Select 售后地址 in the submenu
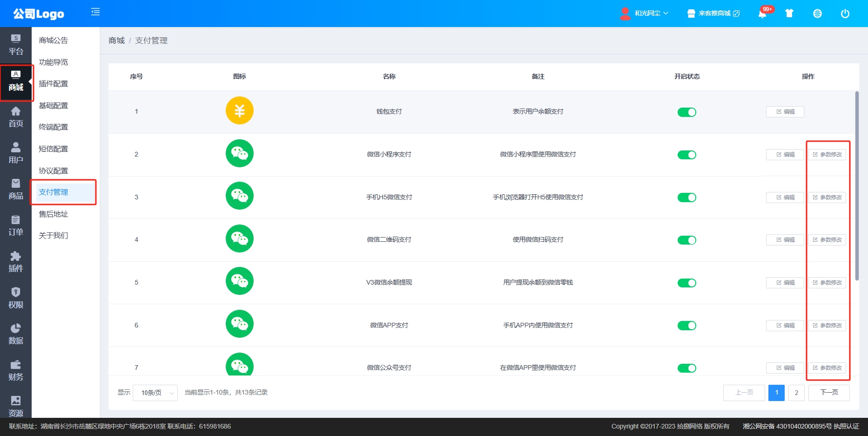This screenshot has width=868, height=436. (x=54, y=214)
